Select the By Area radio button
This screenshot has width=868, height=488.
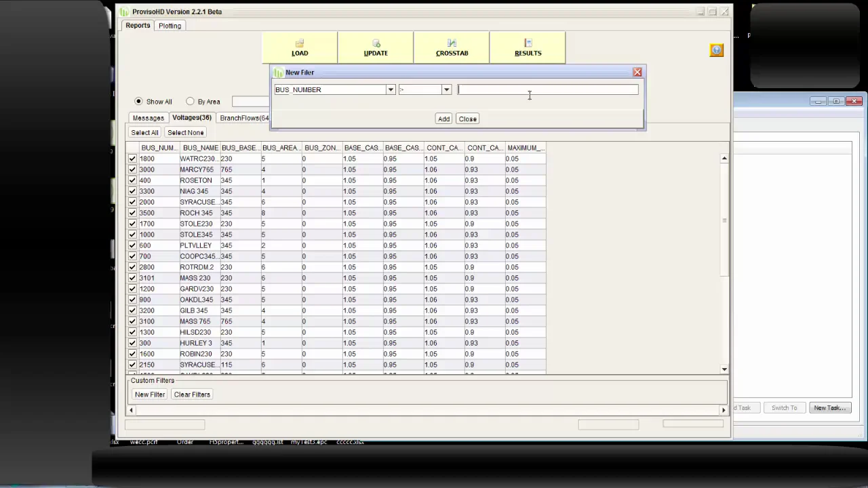click(191, 102)
